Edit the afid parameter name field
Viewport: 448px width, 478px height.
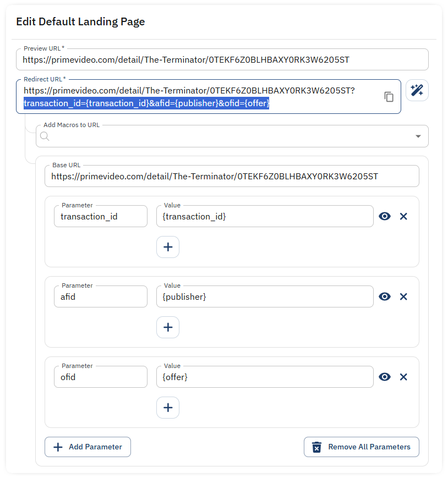[101, 296]
